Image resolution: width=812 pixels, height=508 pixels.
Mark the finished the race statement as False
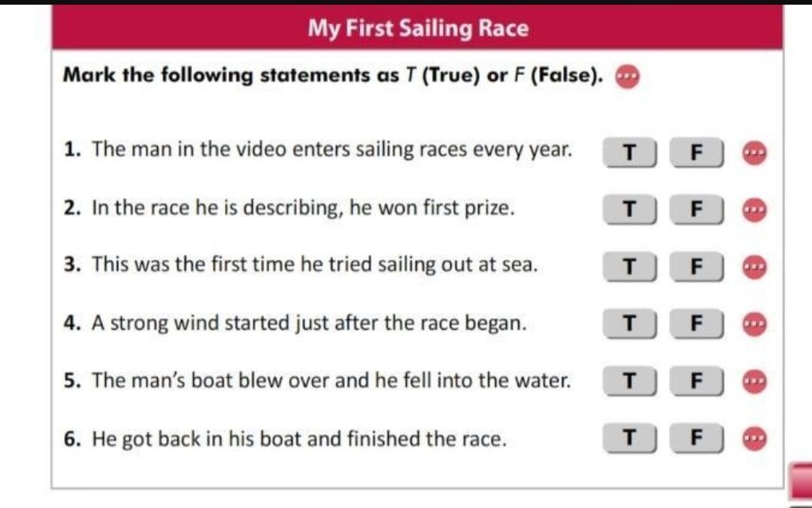pos(697,439)
